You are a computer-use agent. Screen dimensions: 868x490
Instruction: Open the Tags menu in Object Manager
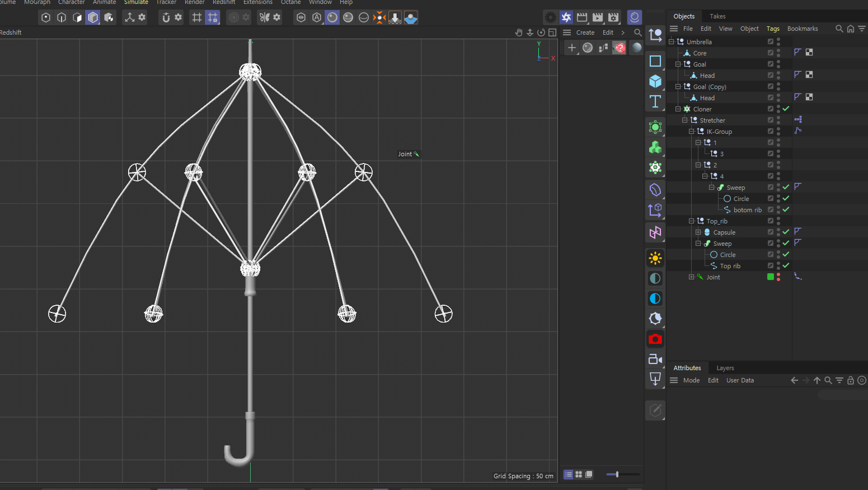773,29
